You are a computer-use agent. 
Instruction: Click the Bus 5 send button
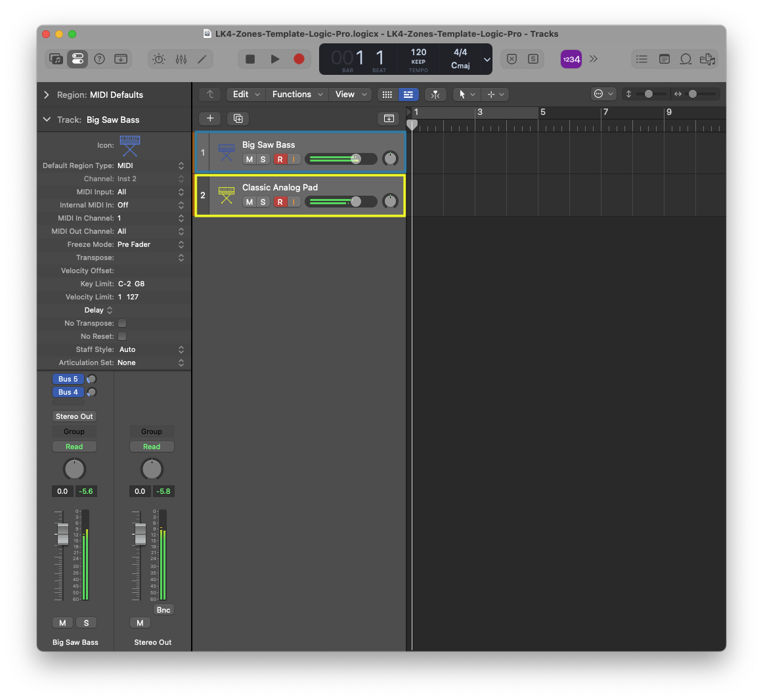(x=68, y=379)
